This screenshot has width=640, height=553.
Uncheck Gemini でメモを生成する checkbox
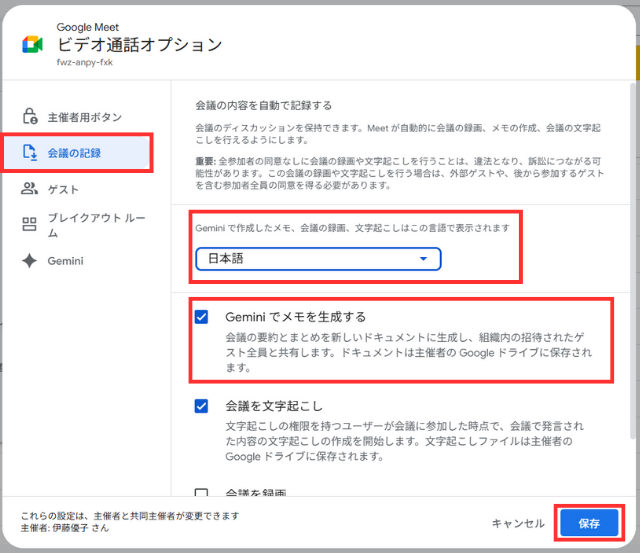(x=201, y=317)
